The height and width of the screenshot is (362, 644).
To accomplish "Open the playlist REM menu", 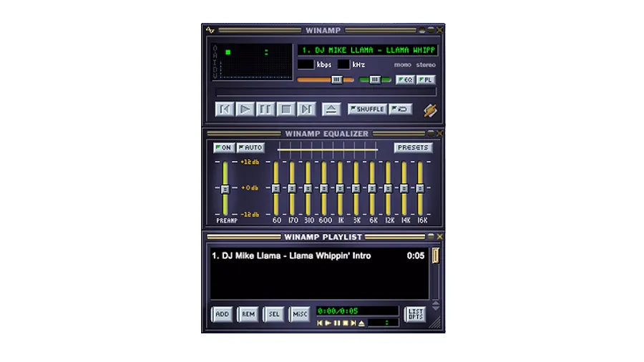I will coord(248,314).
